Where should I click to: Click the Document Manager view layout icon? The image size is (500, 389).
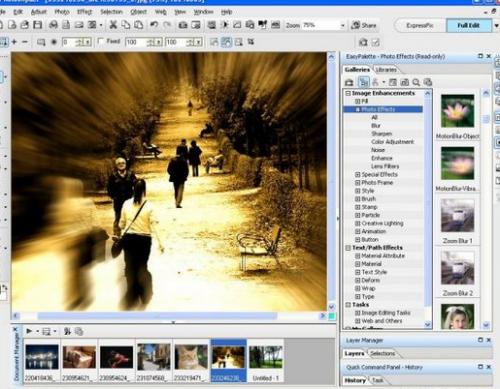46,331
